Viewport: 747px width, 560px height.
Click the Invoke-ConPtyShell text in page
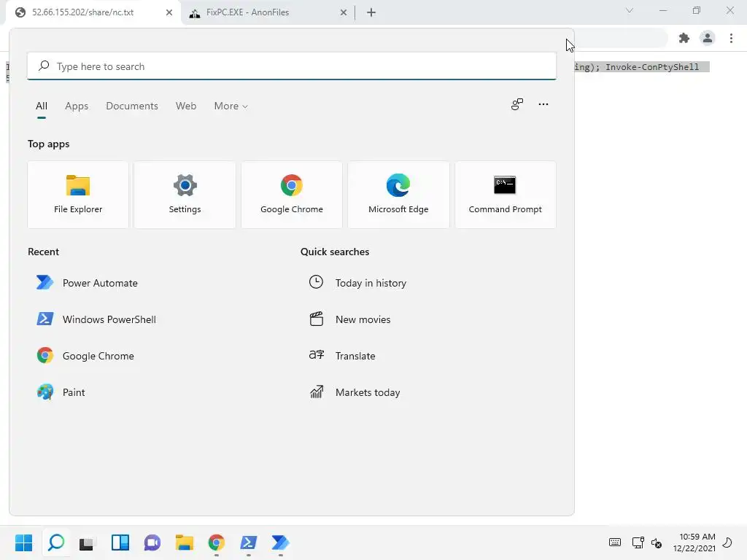coord(651,67)
